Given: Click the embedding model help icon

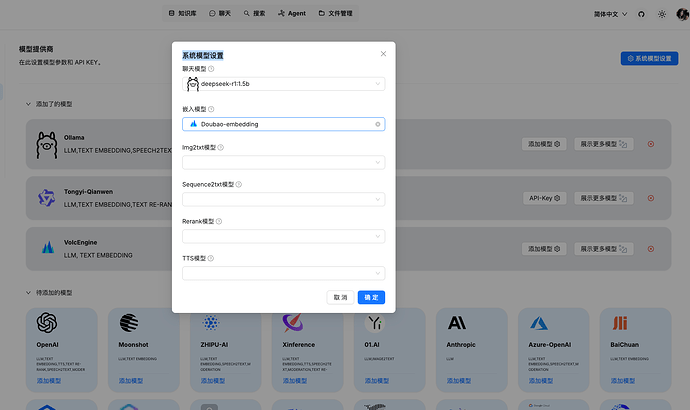Looking at the screenshot, I should pos(211,109).
